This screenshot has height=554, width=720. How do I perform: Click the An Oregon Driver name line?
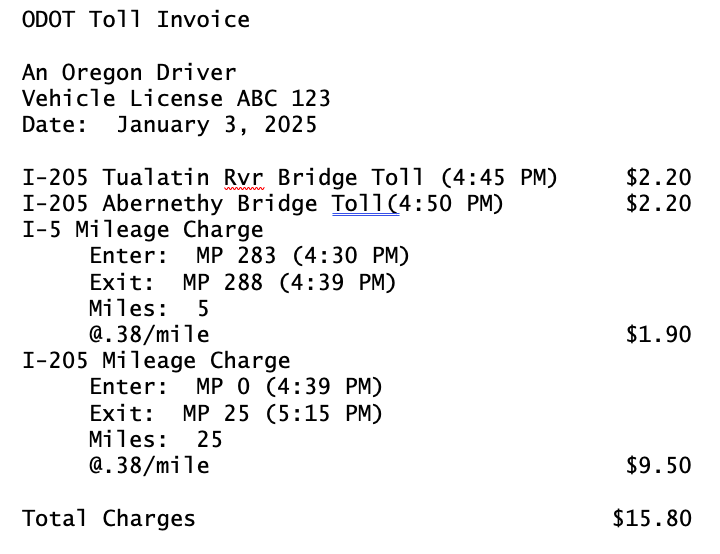click(x=129, y=73)
